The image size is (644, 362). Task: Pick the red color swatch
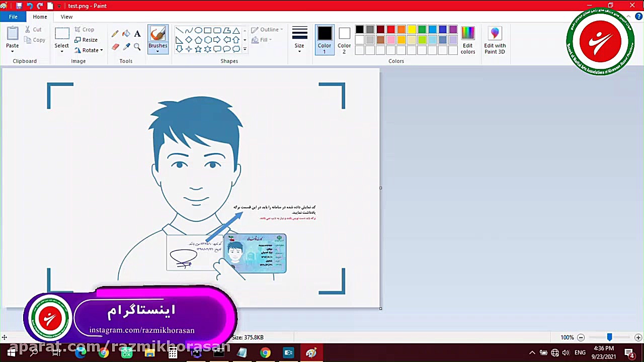(x=391, y=30)
